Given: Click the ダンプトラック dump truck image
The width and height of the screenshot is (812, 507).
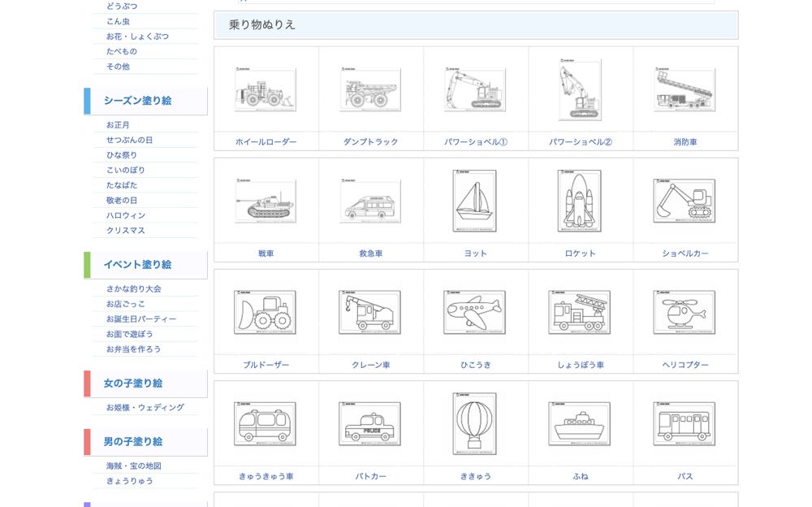Looking at the screenshot, I should click(370, 89).
